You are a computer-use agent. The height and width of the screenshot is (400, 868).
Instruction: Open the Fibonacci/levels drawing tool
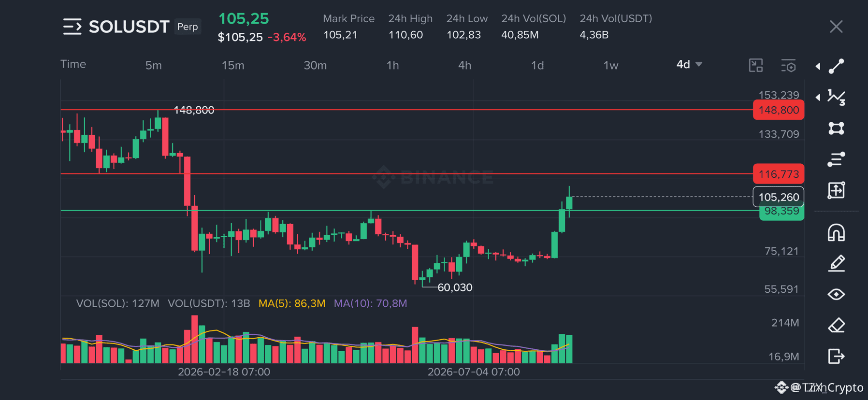tap(836, 159)
